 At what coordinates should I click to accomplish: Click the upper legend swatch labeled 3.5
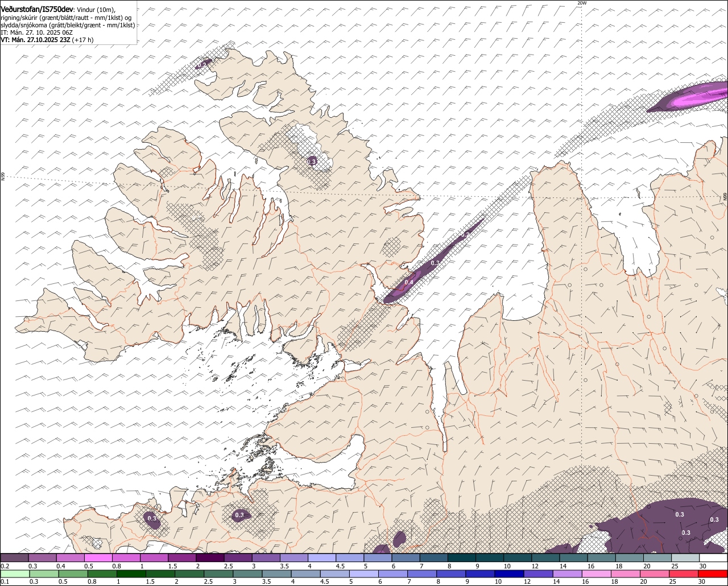pos(294,558)
